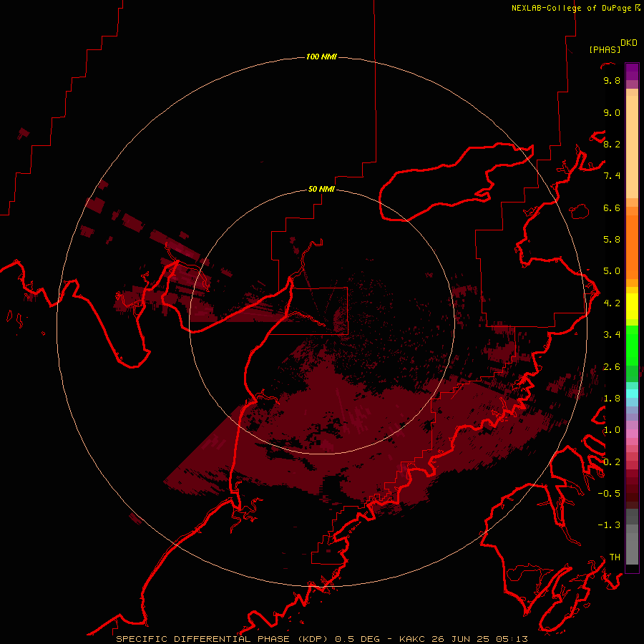Select the 4.2 scale value
The image size is (644, 644).
tap(612, 303)
